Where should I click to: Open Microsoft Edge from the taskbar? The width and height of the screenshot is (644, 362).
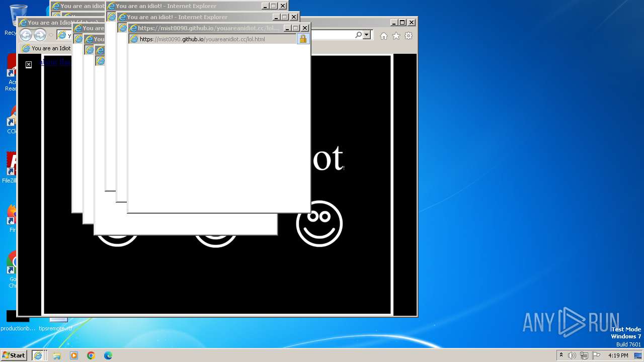108,355
